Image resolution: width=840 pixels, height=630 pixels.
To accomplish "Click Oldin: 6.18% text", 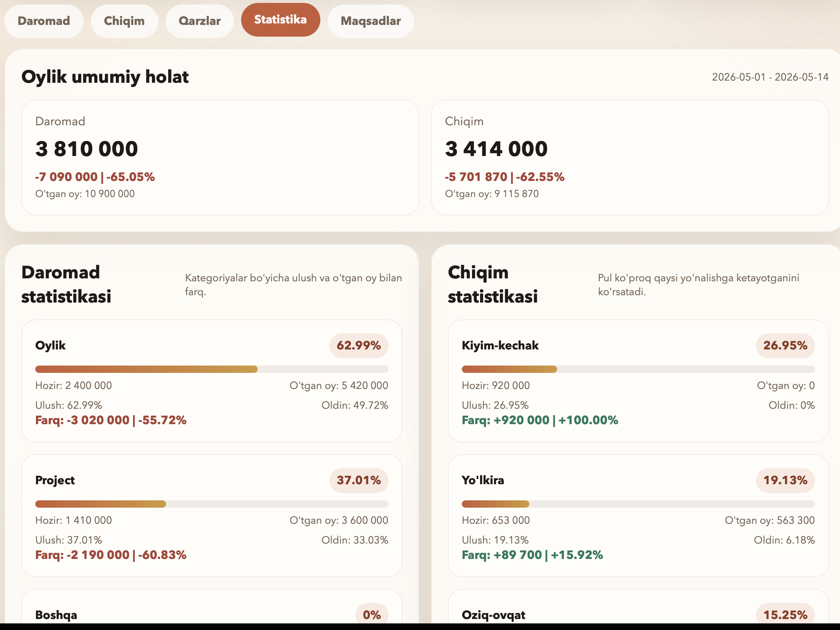I will pos(784,540).
